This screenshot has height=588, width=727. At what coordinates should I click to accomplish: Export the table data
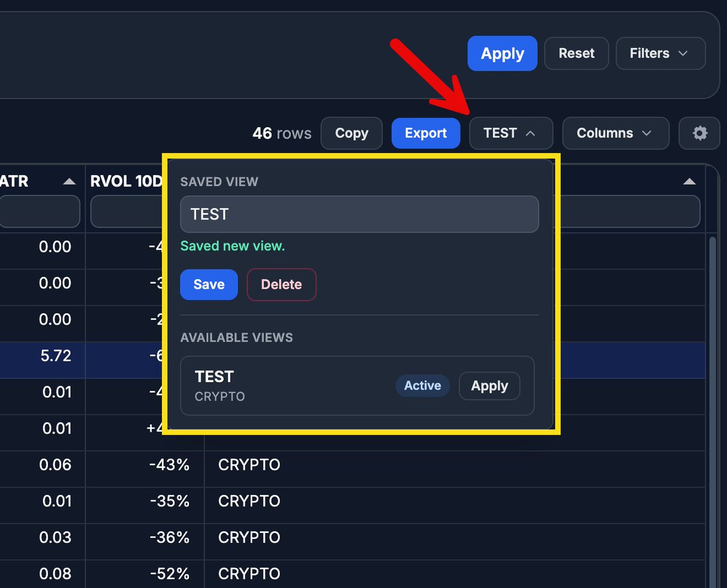pyautogui.click(x=426, y=133)
